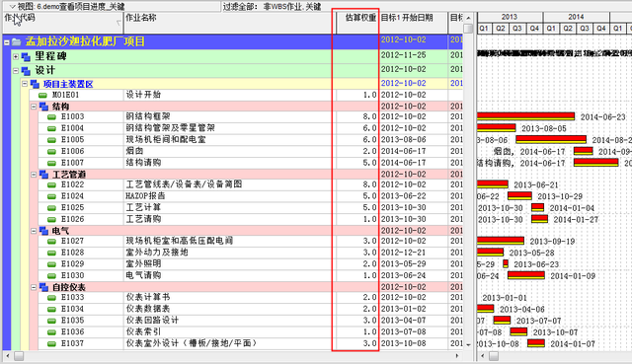
Task: Click the activity icon of E1006
Action: 51,152
